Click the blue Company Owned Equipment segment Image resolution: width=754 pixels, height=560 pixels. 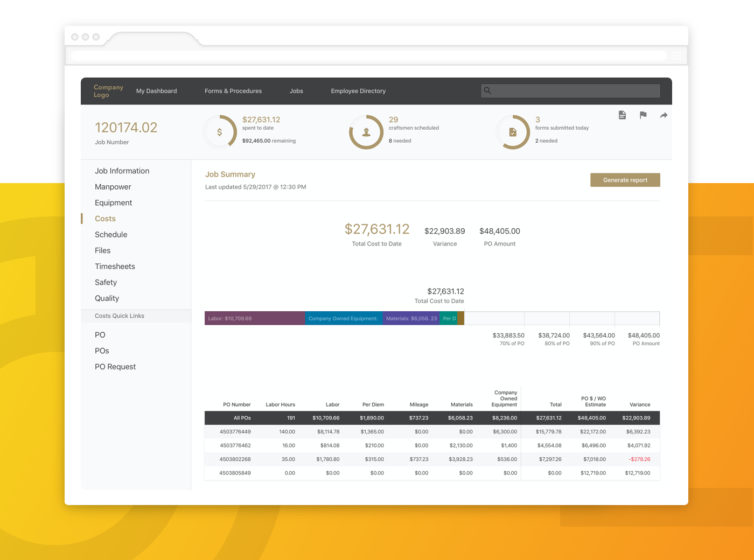pyautogui.click(x=344, y=318)
